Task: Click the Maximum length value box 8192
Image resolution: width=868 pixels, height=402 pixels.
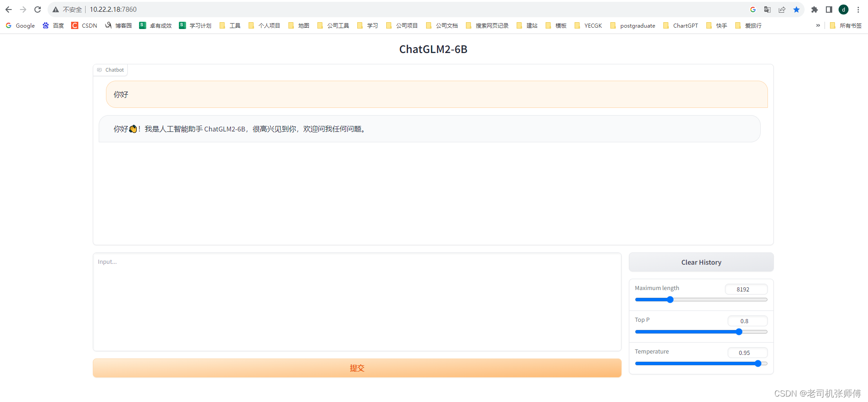Action: point(746,289)
